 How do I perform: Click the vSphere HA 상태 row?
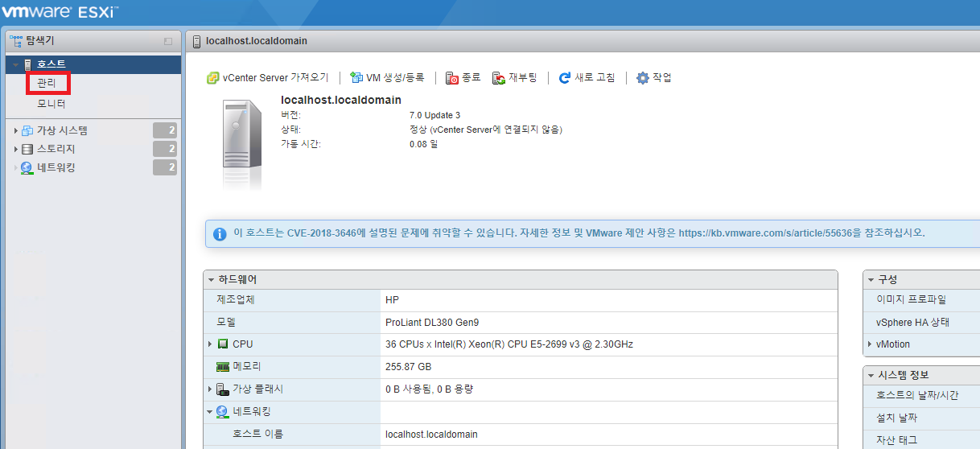click(921, 322)
